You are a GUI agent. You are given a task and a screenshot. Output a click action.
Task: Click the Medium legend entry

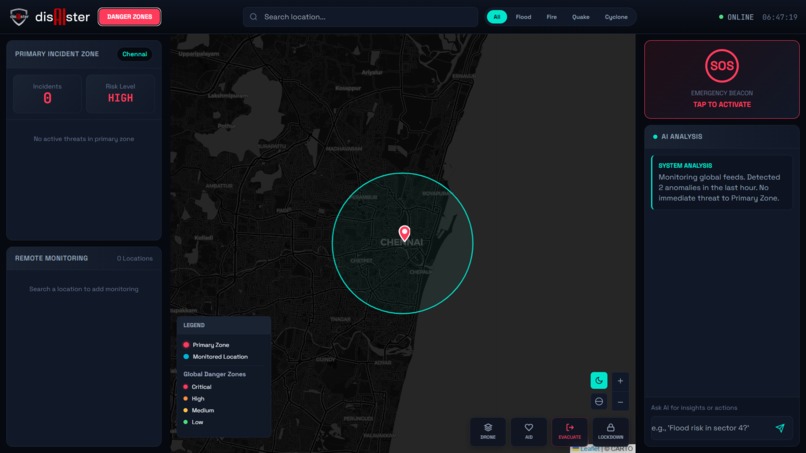(x=198, y=410)
